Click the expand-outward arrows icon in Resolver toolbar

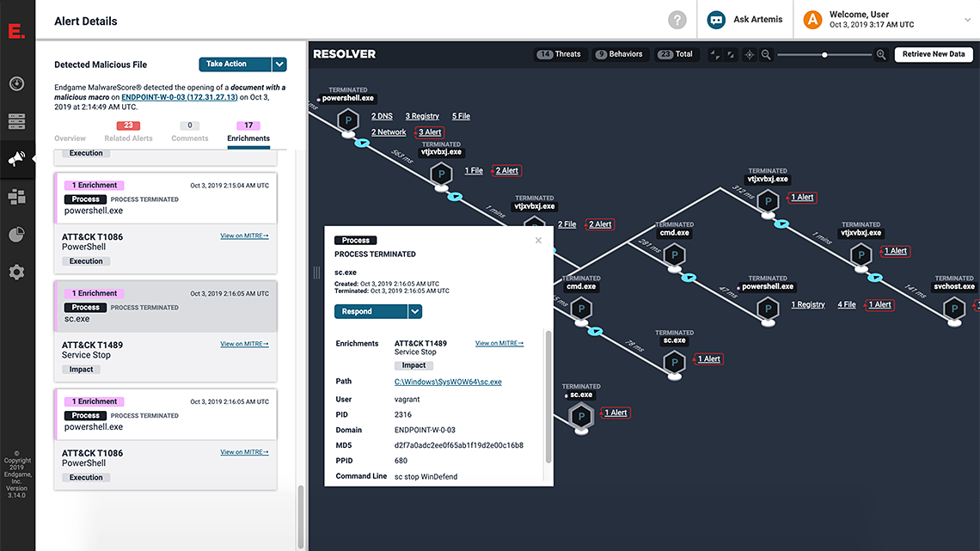(x=730, y=54)
